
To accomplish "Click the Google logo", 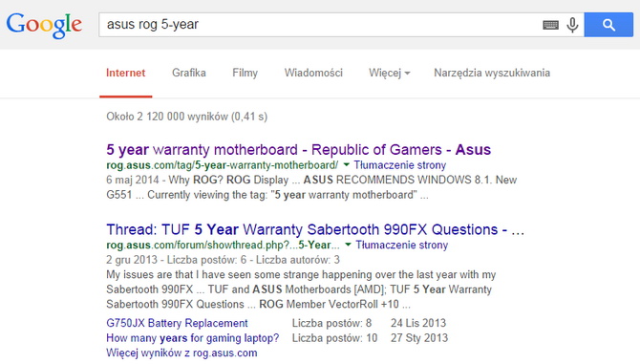I will click(x=44, y=25).
